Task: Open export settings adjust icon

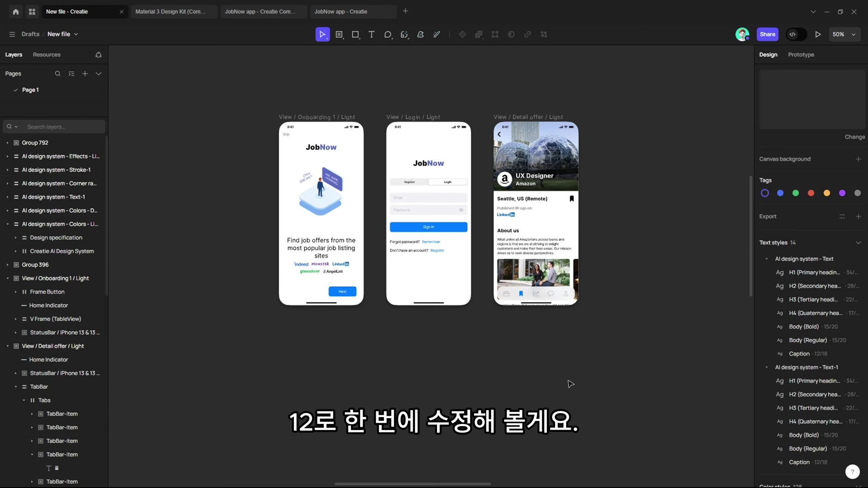Action: pyautogui.click(x=842, y=217)
